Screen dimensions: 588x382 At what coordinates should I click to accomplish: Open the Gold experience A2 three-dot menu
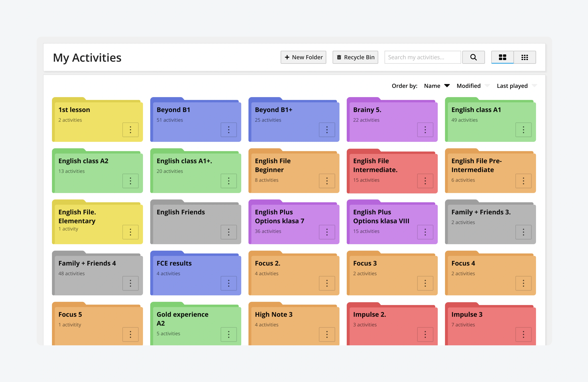229,334
